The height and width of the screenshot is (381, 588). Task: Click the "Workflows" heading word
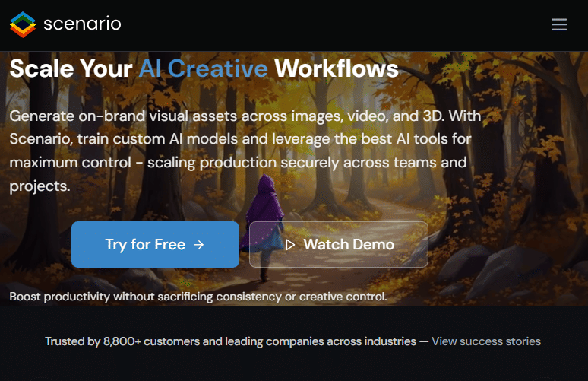337,68
